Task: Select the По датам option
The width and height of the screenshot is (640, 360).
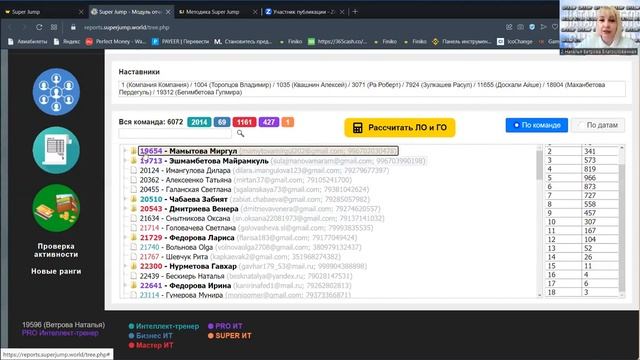Action: (x=598, y=125)
